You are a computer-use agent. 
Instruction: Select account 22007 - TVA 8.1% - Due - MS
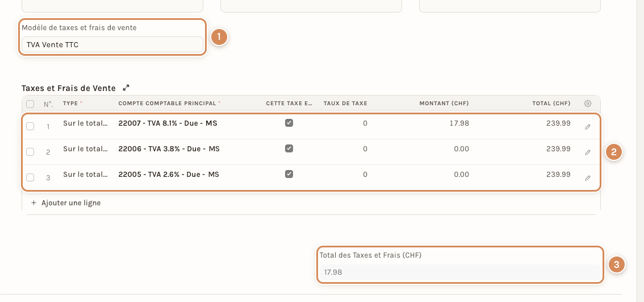pos(168,123)
